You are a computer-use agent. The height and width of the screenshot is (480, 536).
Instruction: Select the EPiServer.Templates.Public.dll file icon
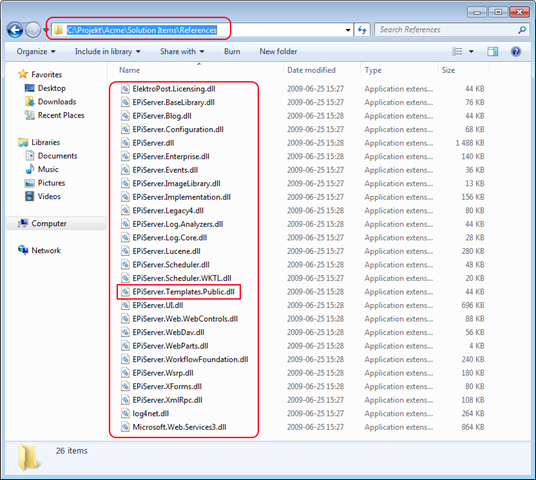click(x=125, y=292)
